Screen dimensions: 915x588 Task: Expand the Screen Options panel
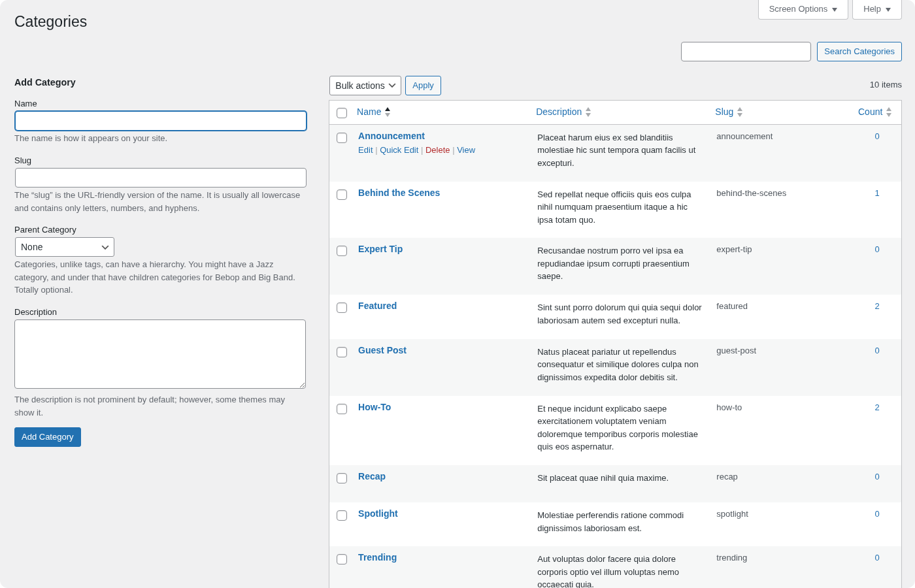(x=803, y=9)
